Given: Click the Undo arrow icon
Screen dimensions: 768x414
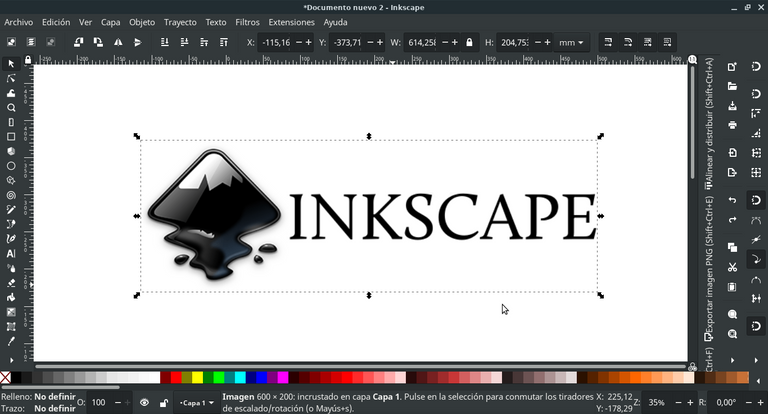Looking at the screenshot, I should coord(732,200).
